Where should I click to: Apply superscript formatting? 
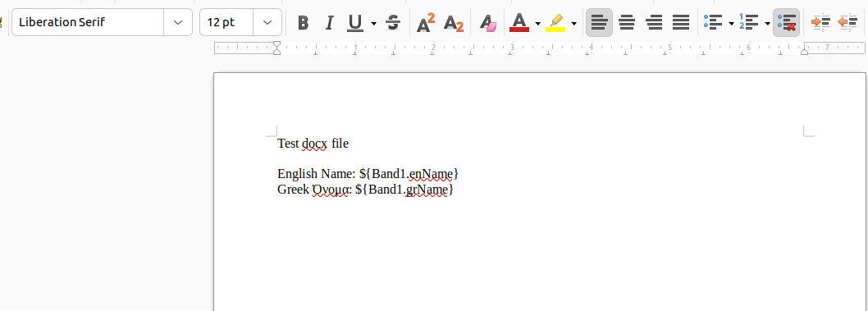[426, 23]
